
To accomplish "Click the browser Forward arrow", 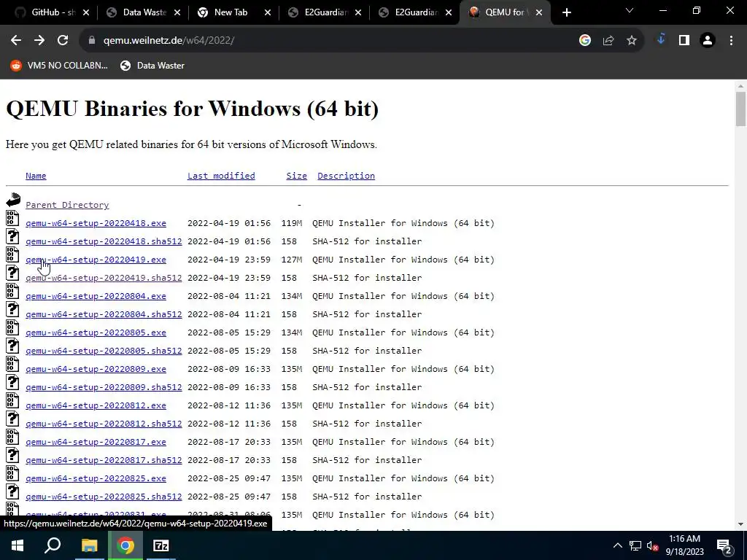I will (x=39, y=41).
